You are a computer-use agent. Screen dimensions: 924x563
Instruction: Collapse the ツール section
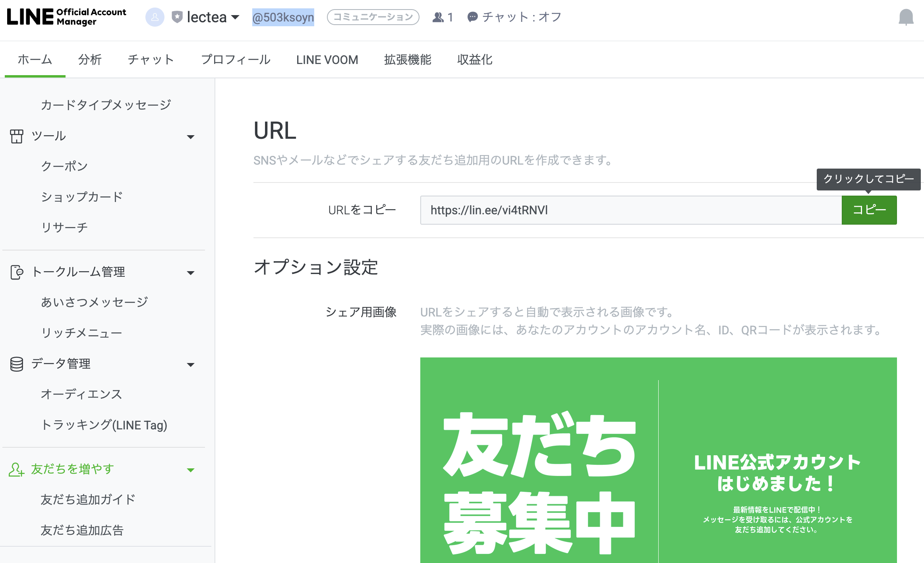(x=191, y=136)
